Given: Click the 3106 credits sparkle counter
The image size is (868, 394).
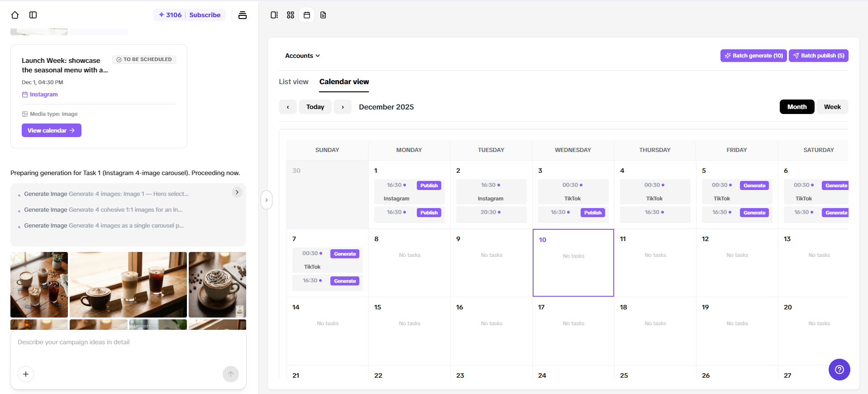Looking at the screenshot, I should tap(170, 15).
